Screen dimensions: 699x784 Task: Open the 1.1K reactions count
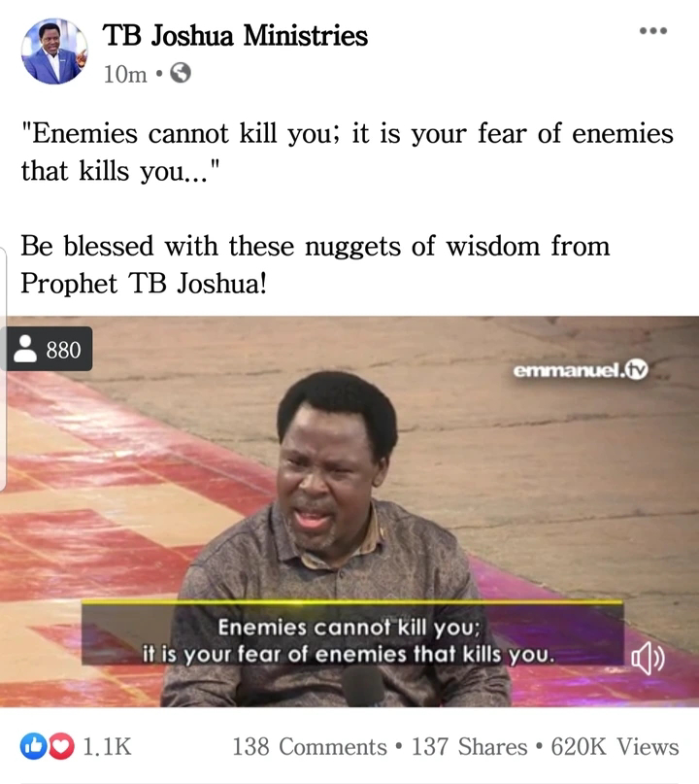click(107, 746)
